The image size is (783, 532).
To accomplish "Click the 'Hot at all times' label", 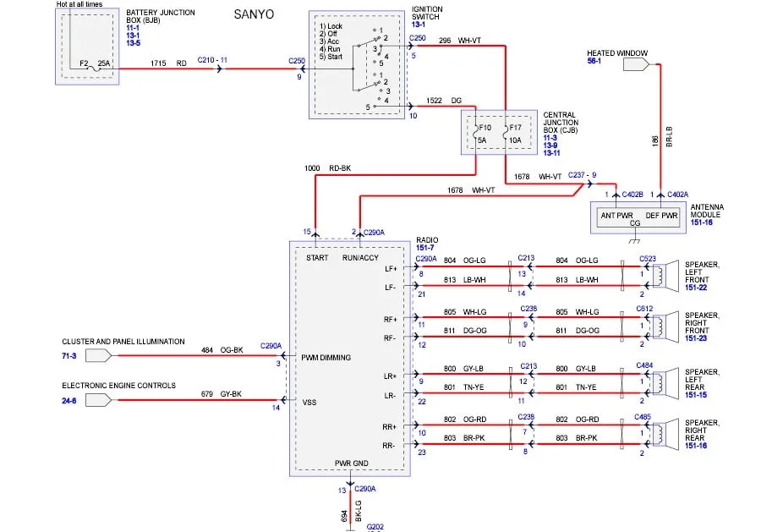I will coord(79,4).
